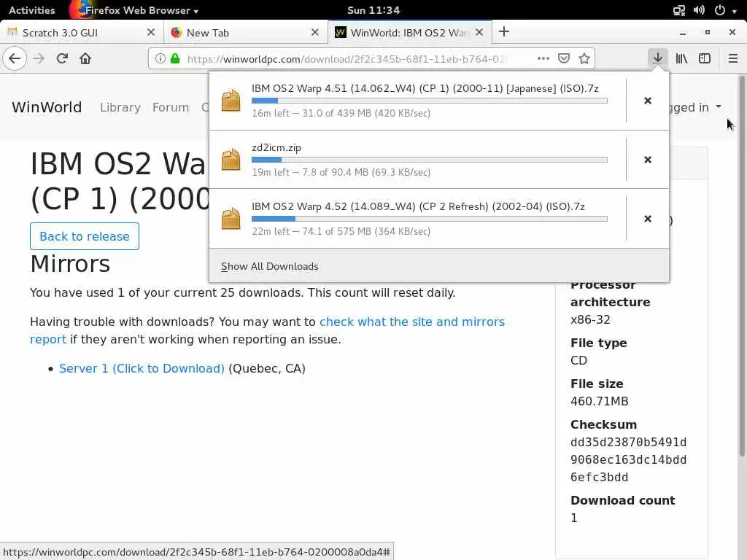This screenshot has height=560, width=747.
Task: Click the OS2 Warp 4.51 download progress bar
Action: click(x=429, y=101)
